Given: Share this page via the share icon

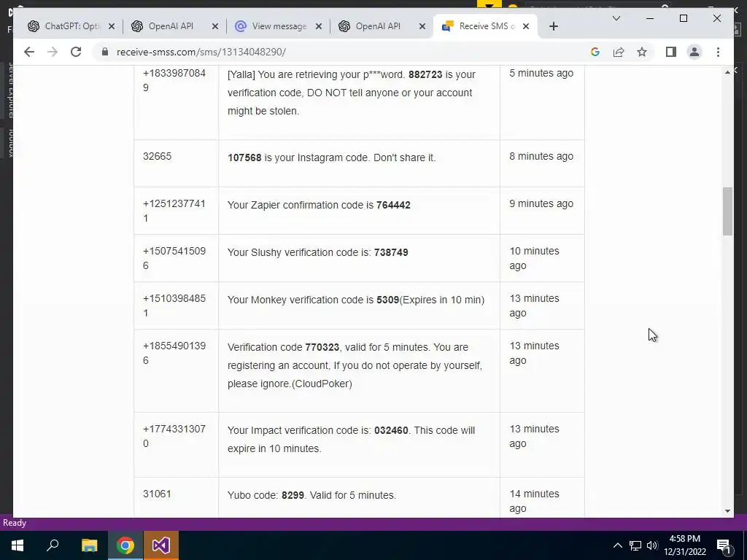Looking at the screenshot, I should coord(619,52).
